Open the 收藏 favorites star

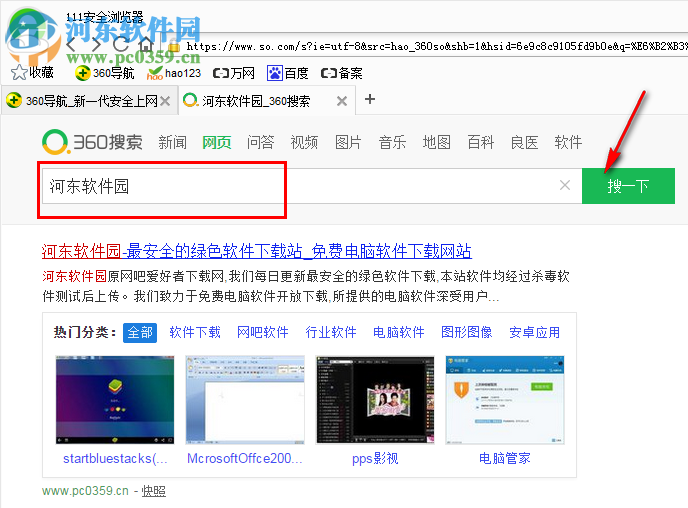[x=32, y=72]
